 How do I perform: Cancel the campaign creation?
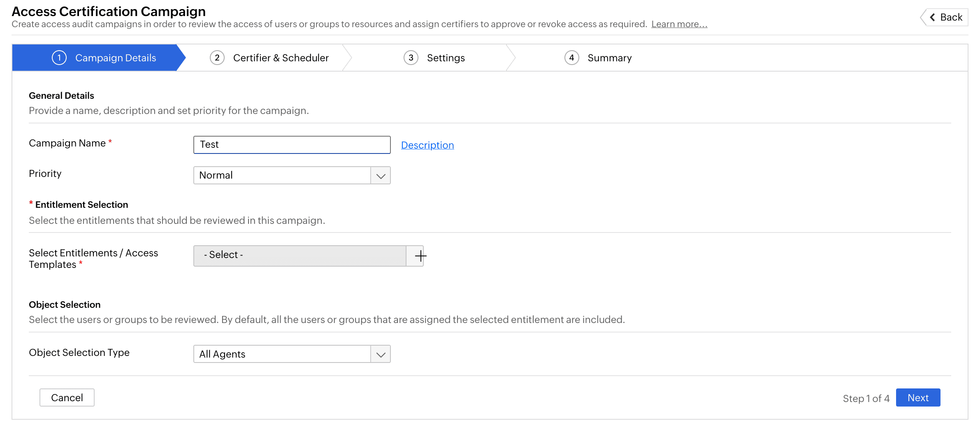pyautogui.click(x=67, y=397)
